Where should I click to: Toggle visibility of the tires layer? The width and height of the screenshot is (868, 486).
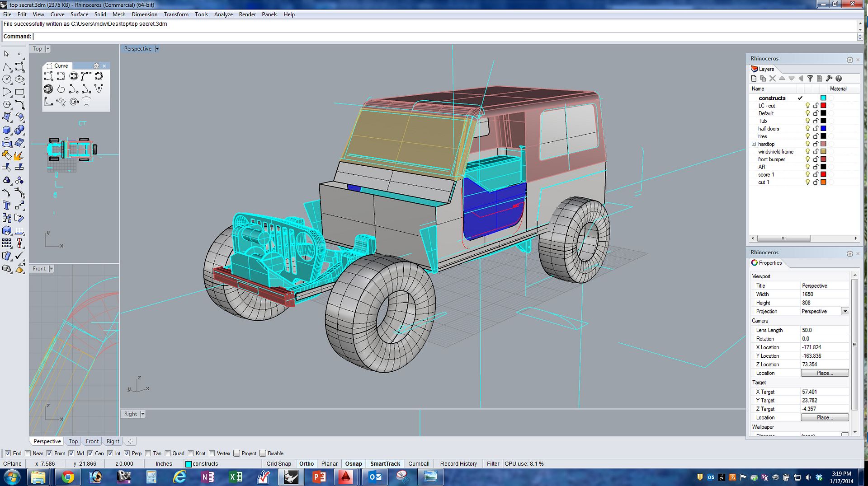tap(807, 136)
